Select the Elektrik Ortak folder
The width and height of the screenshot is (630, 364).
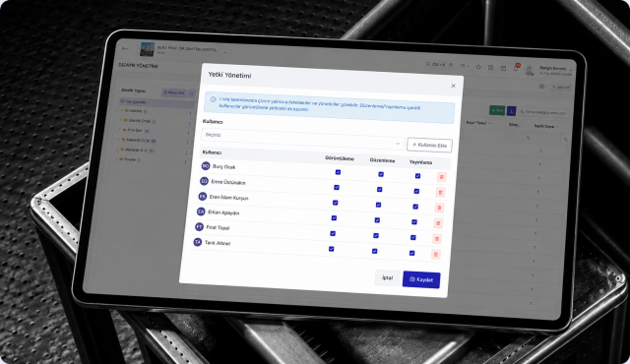(139, 121)
